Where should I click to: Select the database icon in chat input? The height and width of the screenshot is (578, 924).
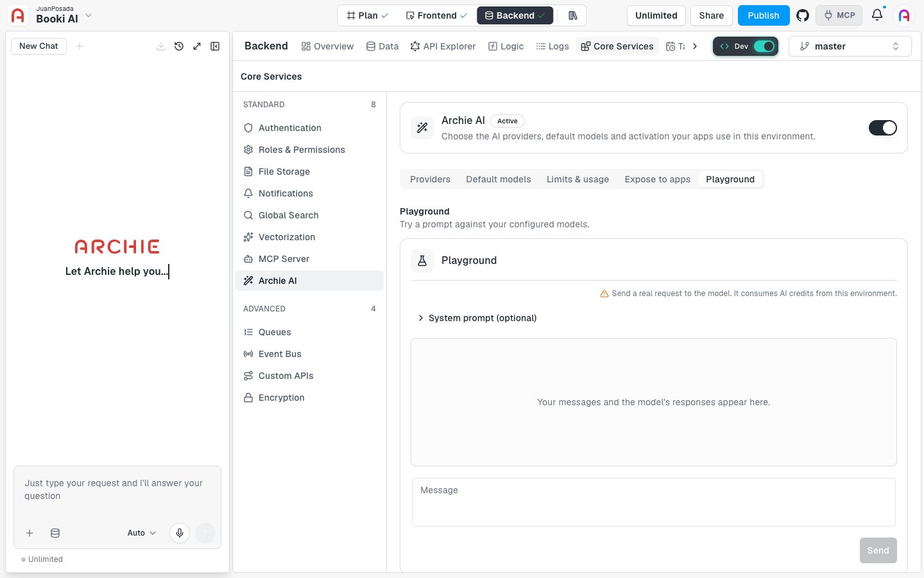pyautogui.click(x=55, y=533)
